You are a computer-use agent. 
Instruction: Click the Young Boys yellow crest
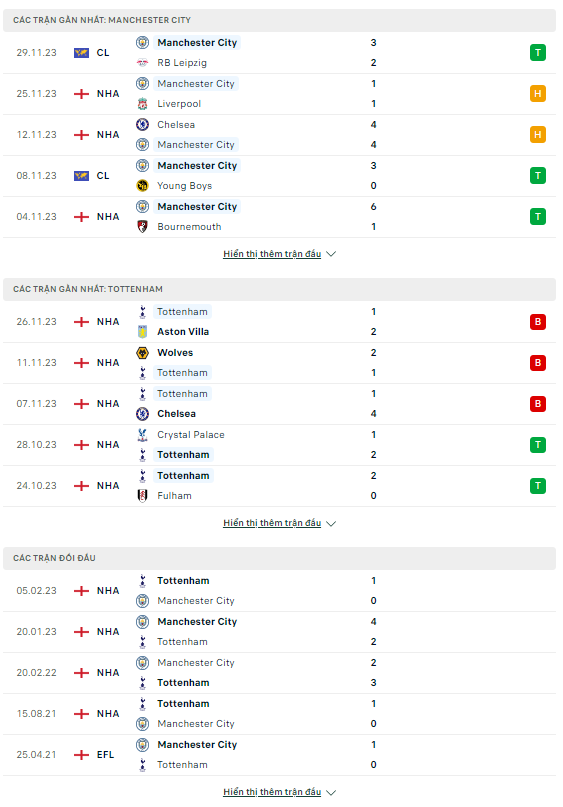[x=143, y=186]
